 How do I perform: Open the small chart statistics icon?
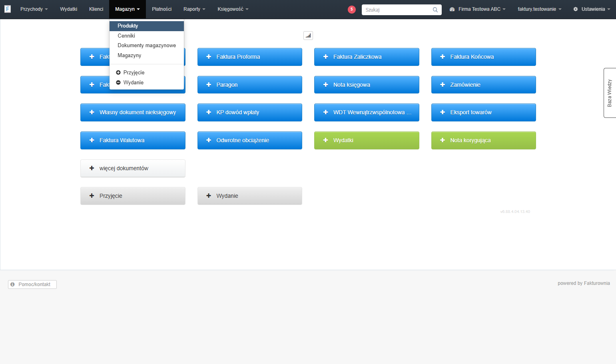(x=308, y=36)
